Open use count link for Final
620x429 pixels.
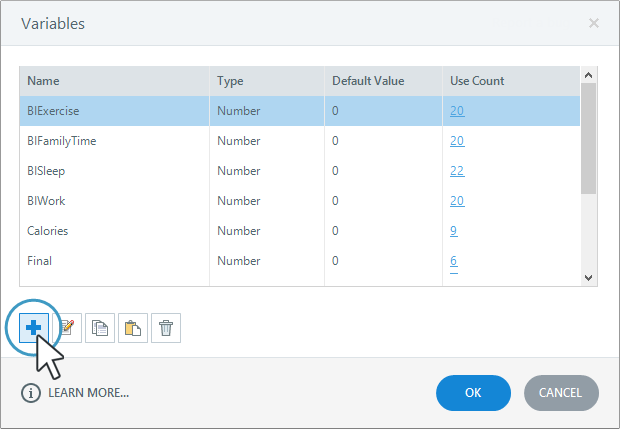coord(454,261)
